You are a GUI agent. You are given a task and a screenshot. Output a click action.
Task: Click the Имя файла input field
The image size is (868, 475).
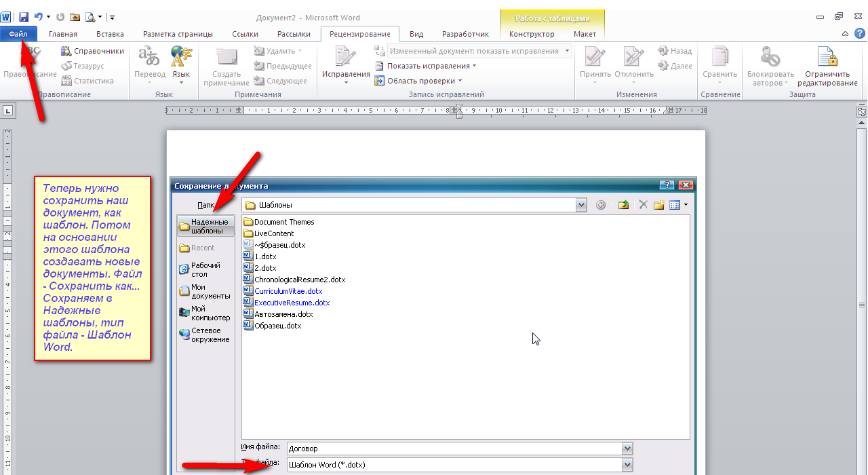point(454,449)
